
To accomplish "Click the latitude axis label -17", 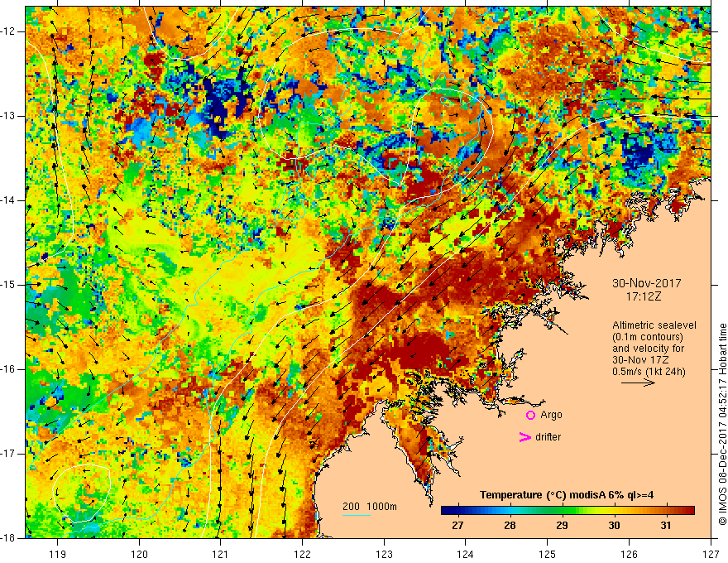I will (x=9, y=454).
